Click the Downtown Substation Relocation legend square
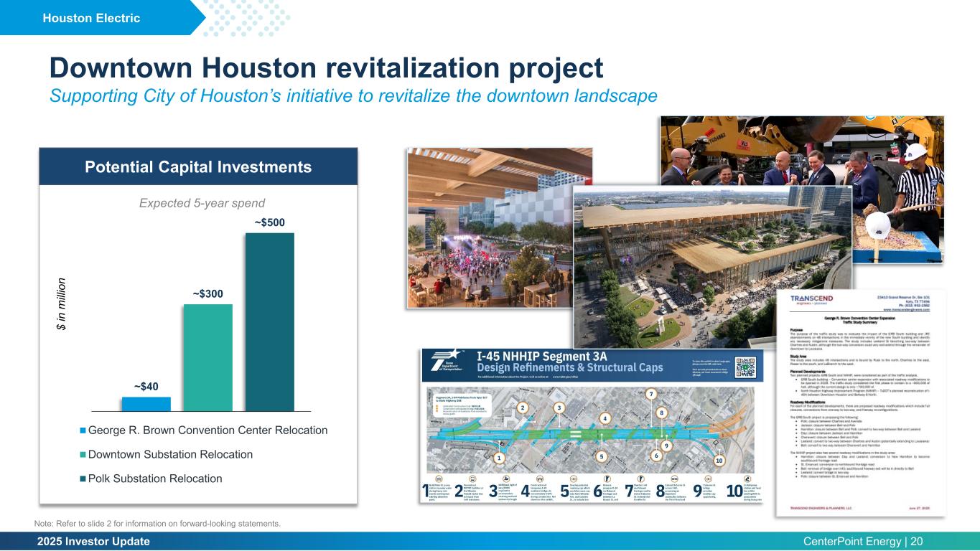 click(x=83, y=455)
